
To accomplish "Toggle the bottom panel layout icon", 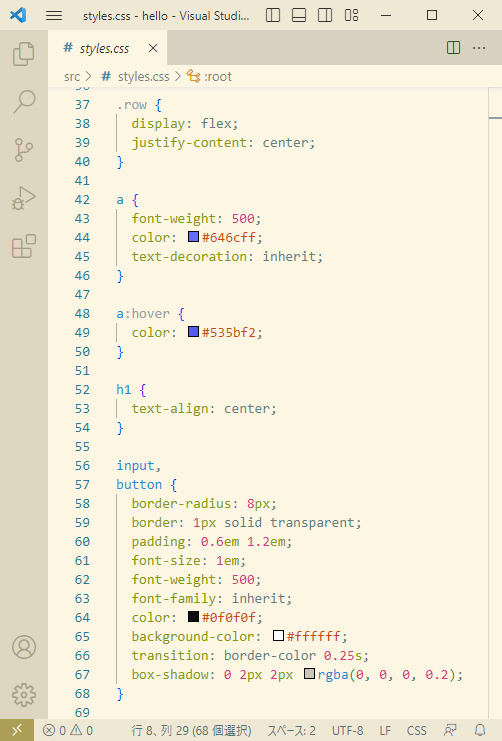I will [x=299, y=15].
